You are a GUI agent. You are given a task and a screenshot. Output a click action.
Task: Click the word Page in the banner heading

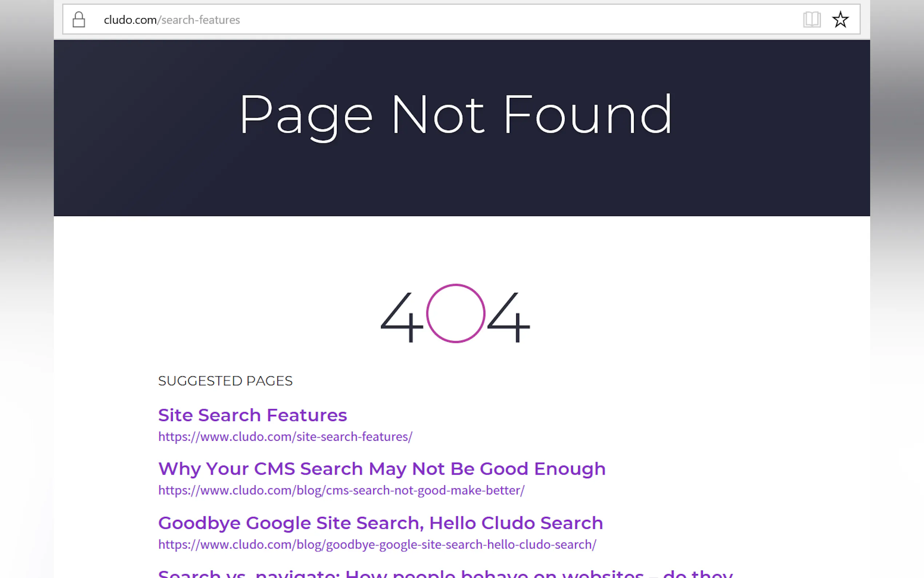tap(306, 115)
